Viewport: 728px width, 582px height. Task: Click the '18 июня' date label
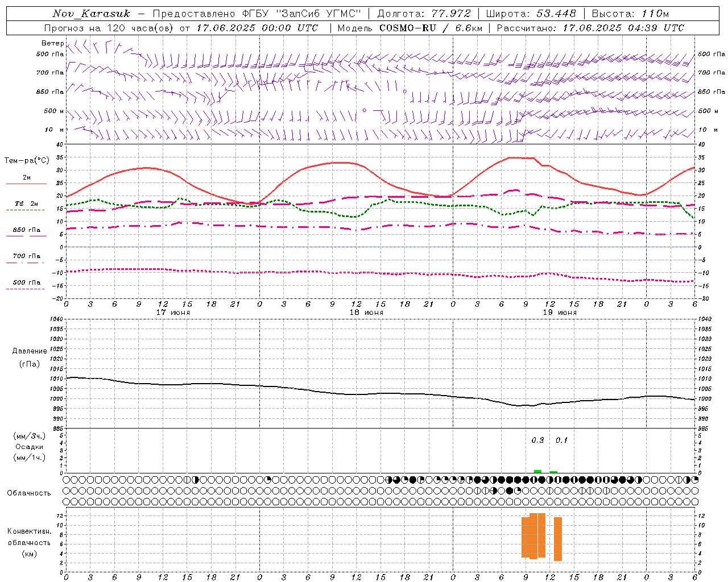coord(366,313)
